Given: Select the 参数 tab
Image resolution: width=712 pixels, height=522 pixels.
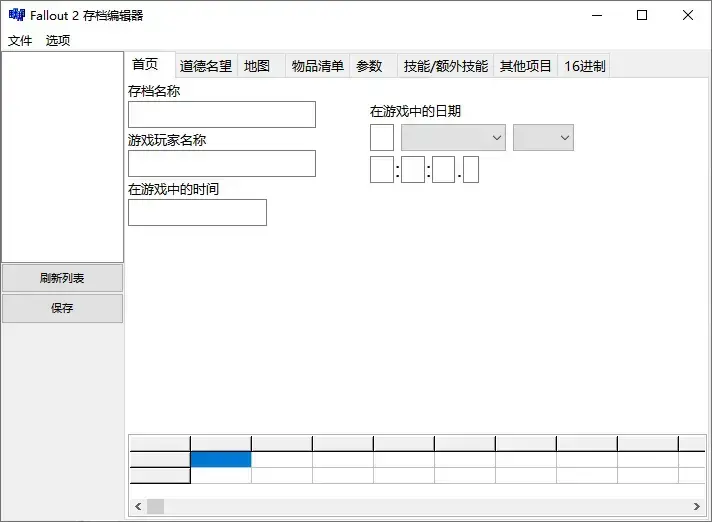Looking at the screenshot, I should pos(373,66).
